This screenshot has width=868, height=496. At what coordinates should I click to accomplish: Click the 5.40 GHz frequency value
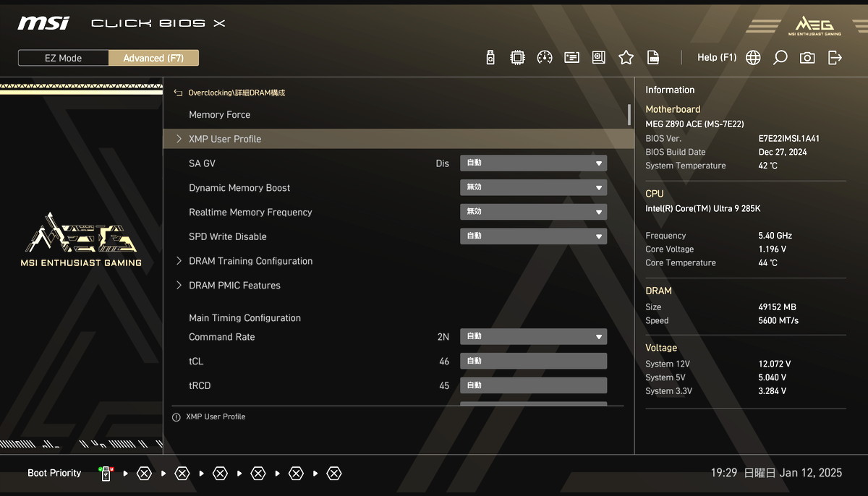pyautogui.click(x=775, y=236)
